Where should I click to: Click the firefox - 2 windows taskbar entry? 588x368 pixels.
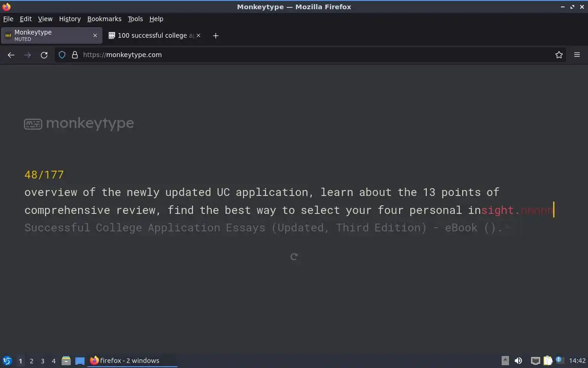(x=132, y=361)
